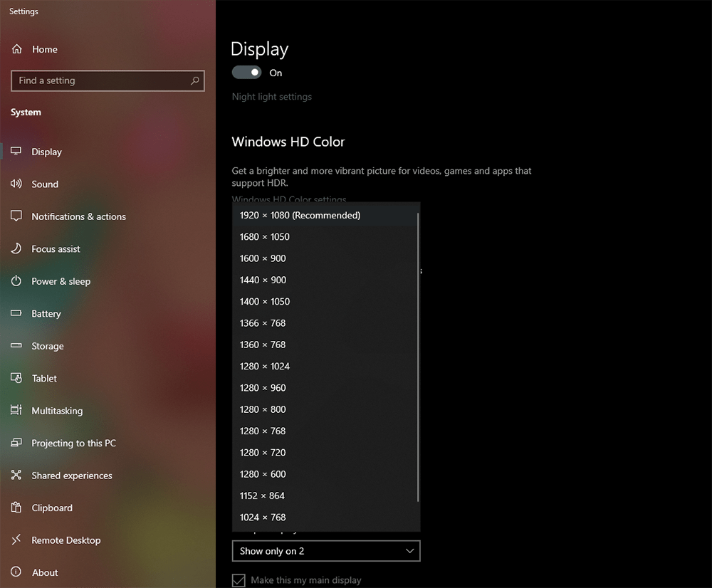This screenshot has height=588, width=712.
Task: Turn off the Night light toggle
Action: click(246, 72)
